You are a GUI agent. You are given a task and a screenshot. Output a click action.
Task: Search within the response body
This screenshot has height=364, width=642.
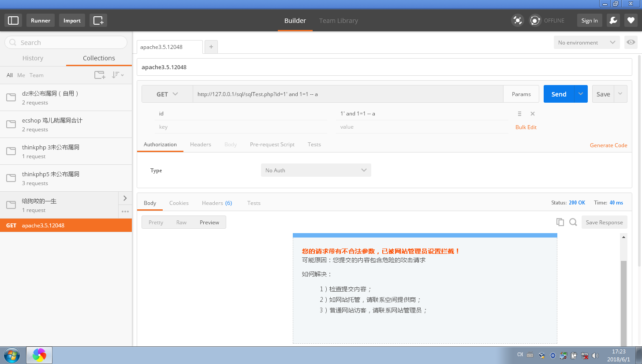(x=573, y=222)
